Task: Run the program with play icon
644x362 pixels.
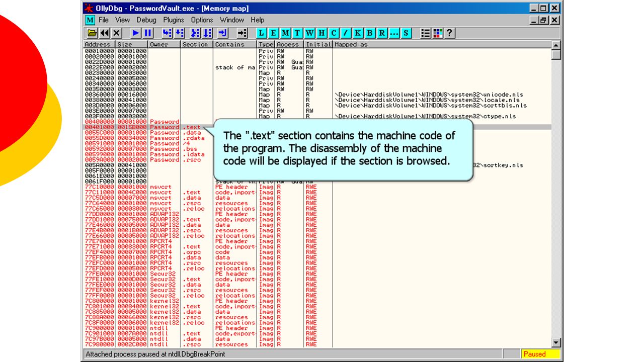Action: pos(136,33)
